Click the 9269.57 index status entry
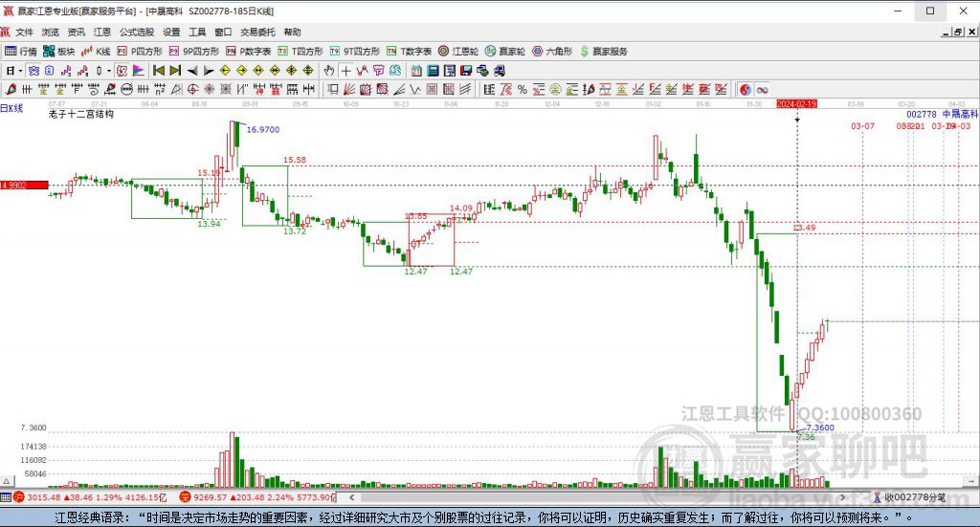 coord(257,497)
